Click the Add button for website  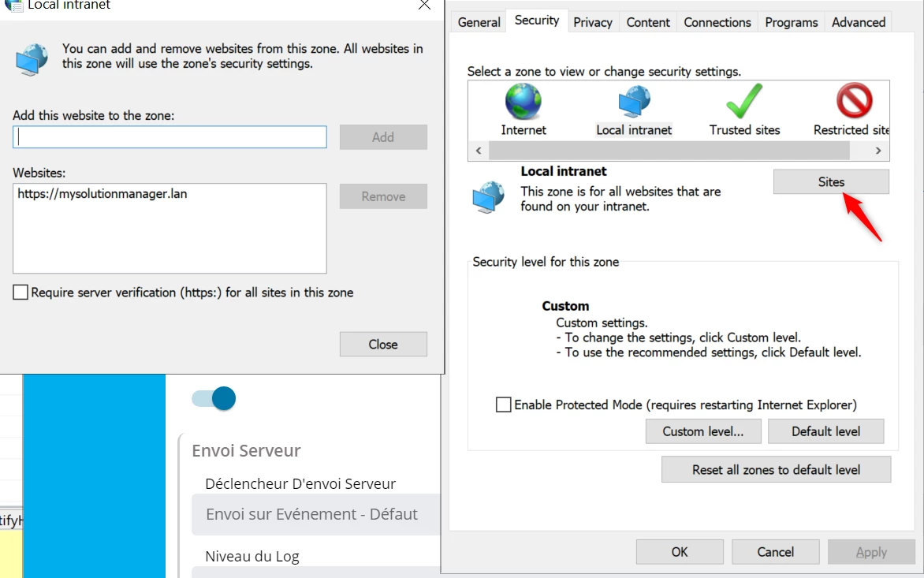(383, 137)
